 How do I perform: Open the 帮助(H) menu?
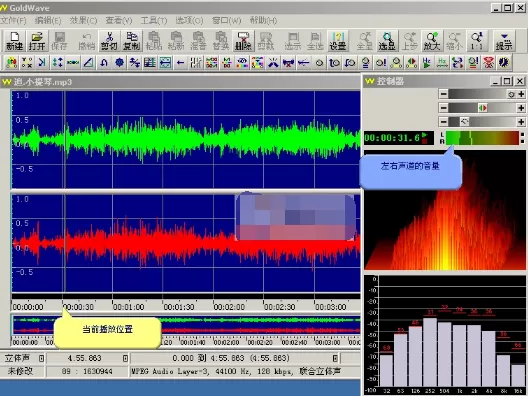tap(263, 21)
